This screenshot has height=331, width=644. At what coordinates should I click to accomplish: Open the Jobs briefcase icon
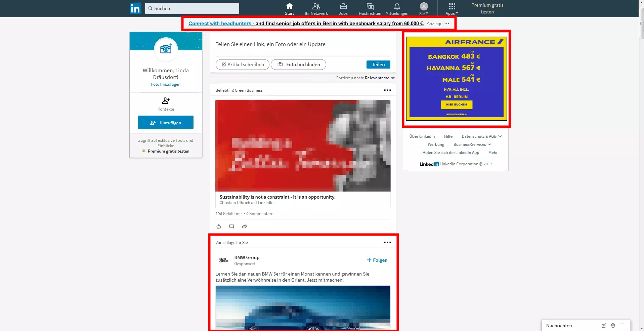coord(343,6)
